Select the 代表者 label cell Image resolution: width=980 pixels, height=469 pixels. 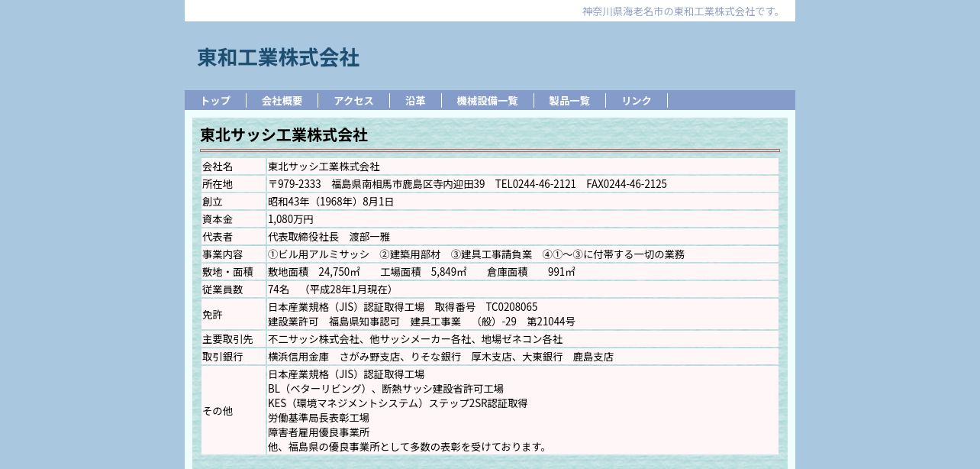point(234,237)
